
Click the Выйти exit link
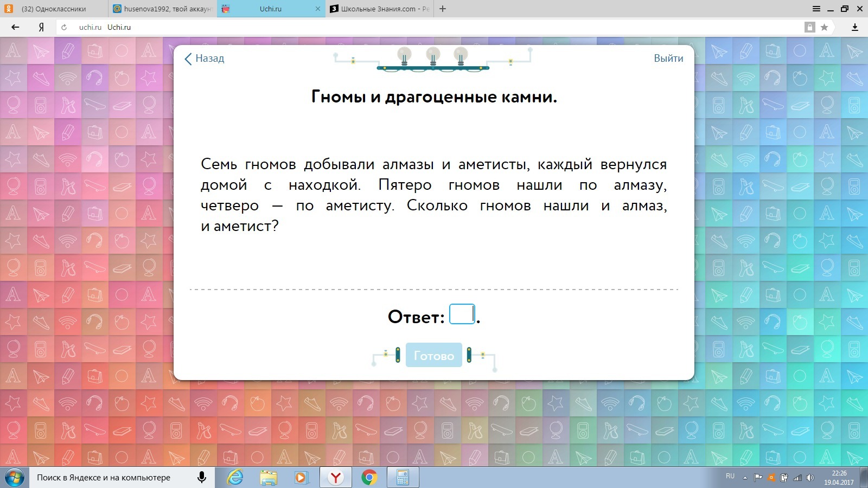click(668, 59)
